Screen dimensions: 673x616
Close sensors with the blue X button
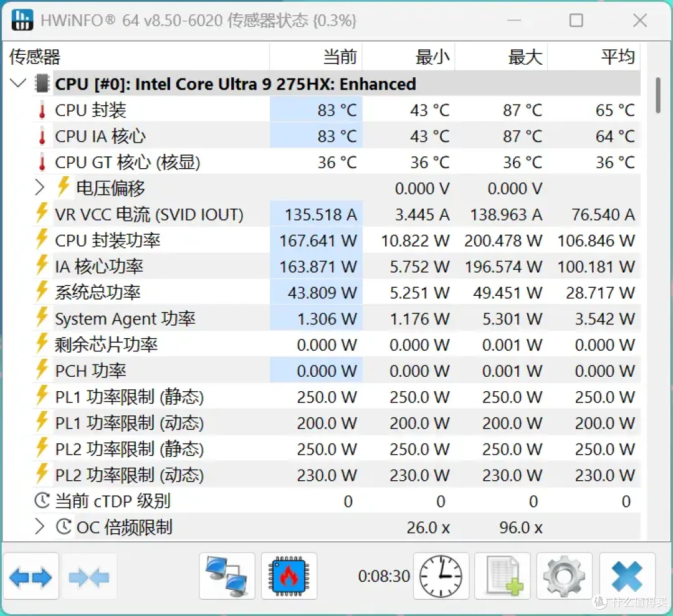[x=627, y=576]
